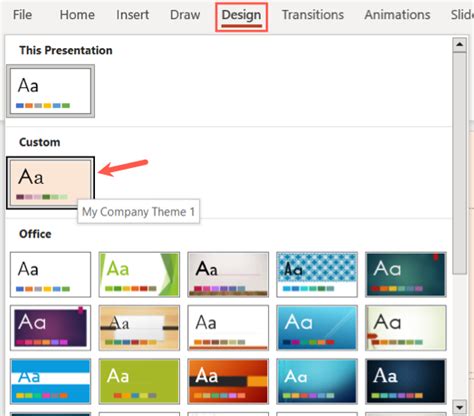Apply the solid olive green theme
Screen dimensions: 474x416
coord(139,381)
